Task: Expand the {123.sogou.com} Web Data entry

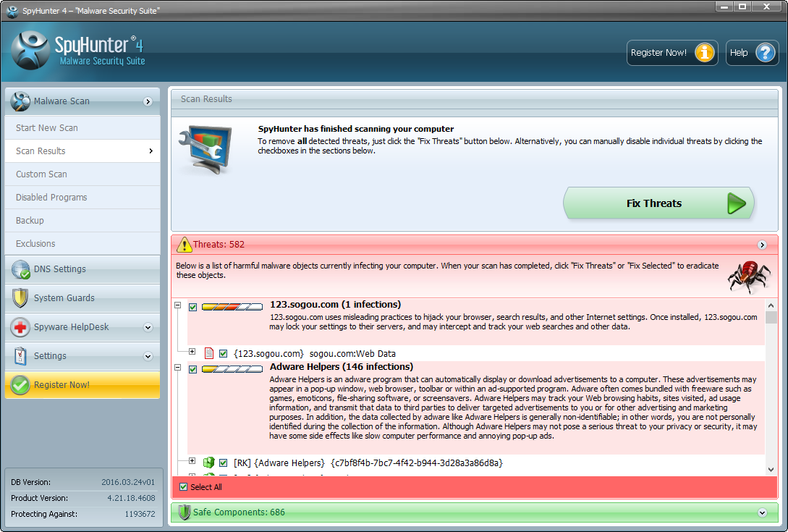Action: coord(192,352)
